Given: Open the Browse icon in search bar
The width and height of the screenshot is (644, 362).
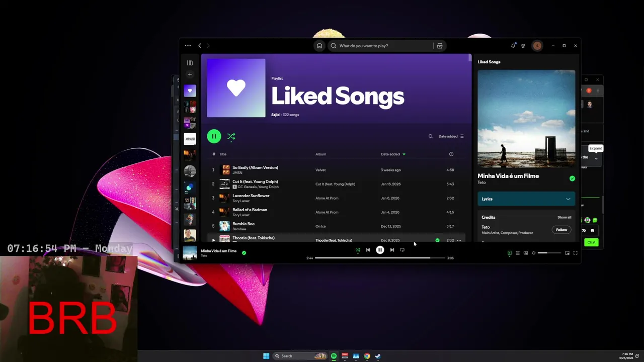Looking at the screenshot, I should point(439,46).
